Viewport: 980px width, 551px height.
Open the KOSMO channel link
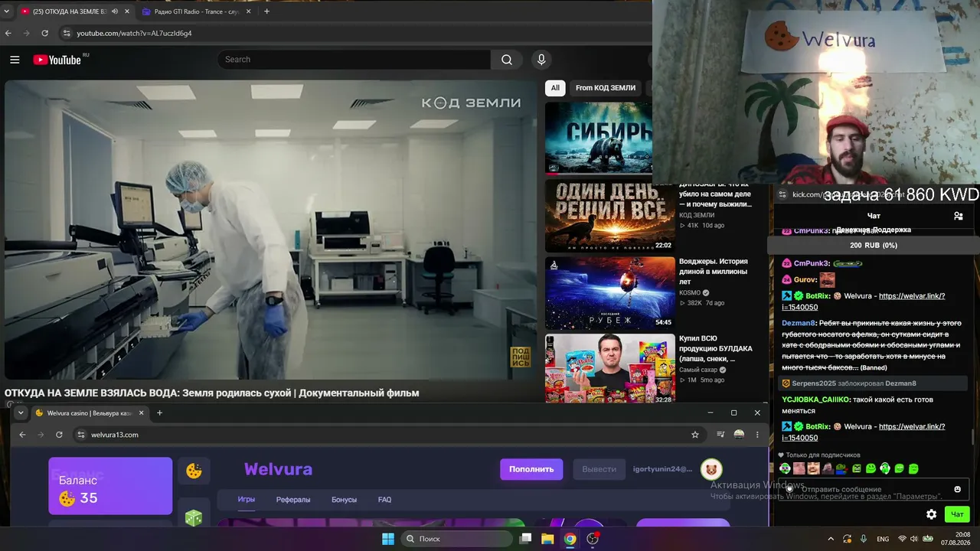pos(690,292)
